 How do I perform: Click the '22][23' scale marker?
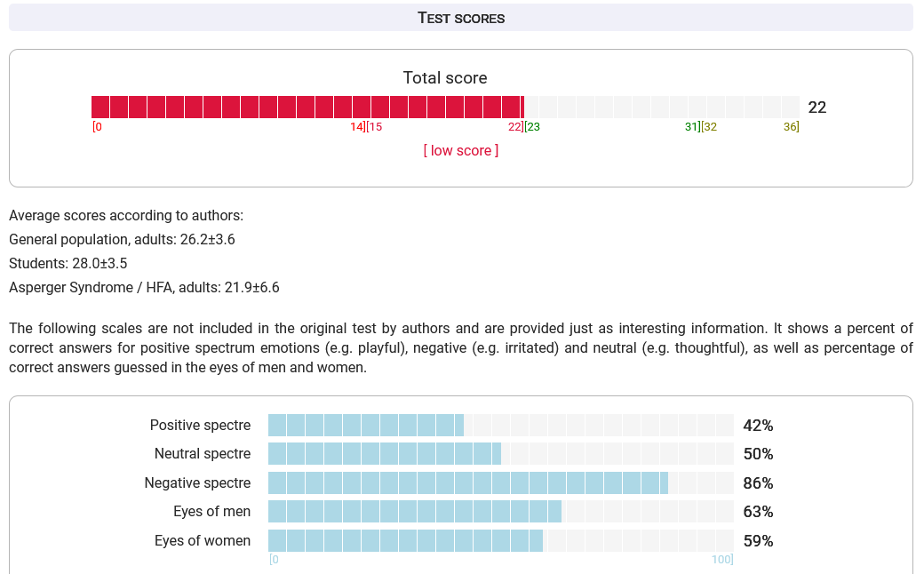(524, 127)
